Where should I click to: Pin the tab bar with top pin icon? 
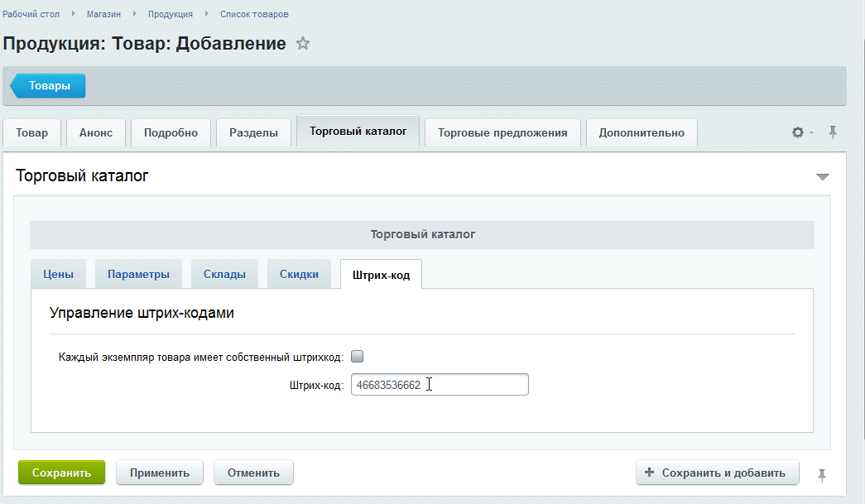[x=833, y=132]
